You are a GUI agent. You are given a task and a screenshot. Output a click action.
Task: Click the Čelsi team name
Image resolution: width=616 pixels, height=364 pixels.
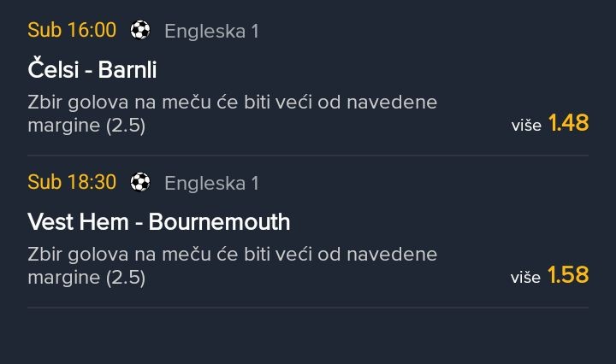(x=53, y=69)
